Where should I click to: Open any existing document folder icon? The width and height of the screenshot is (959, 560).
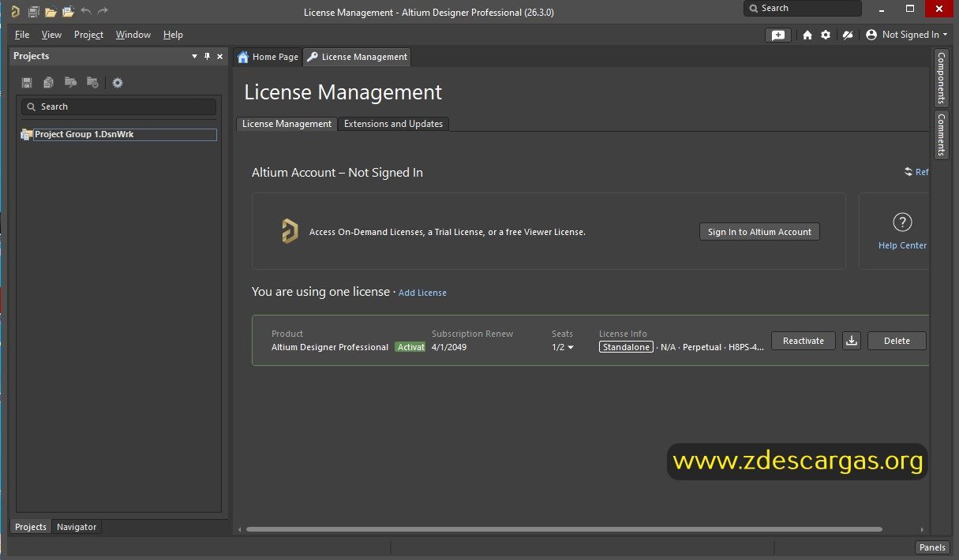[51, 11]
